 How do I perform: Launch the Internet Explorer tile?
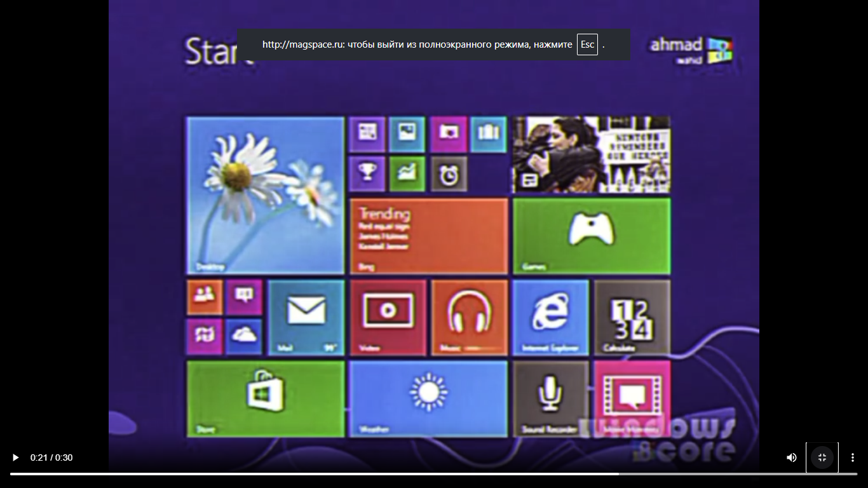550,317
